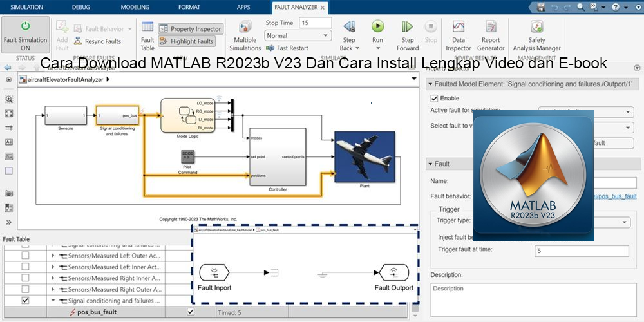The image size is (644, 322).
Task: Switch to the APPS tab
Action: [x=243, y=7]
